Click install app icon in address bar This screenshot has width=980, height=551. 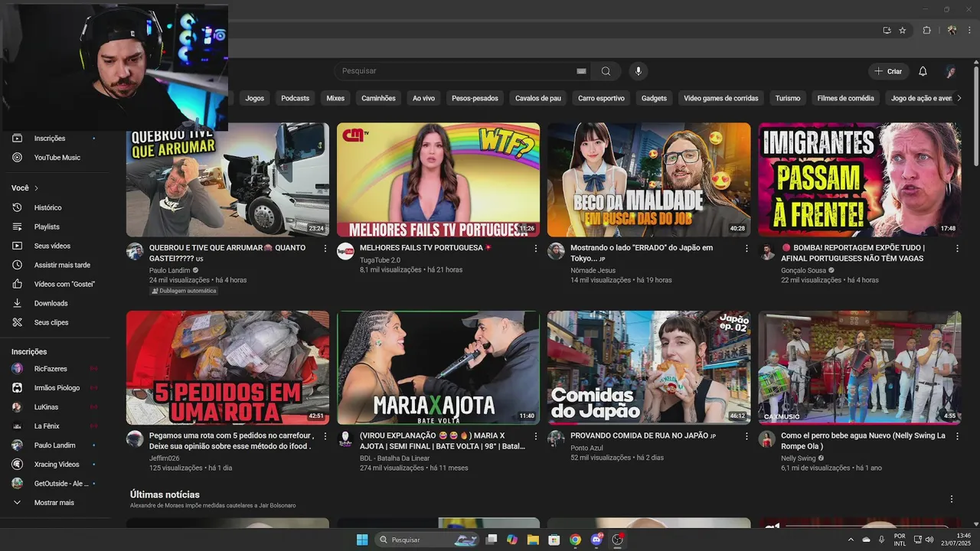pos(887,31)
